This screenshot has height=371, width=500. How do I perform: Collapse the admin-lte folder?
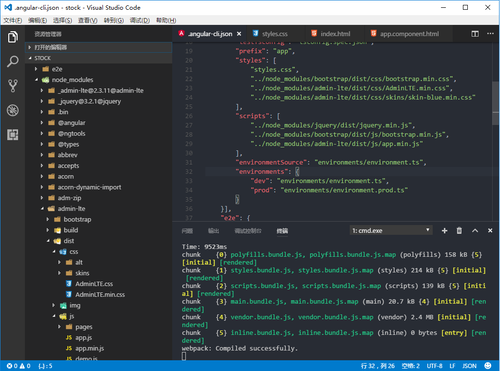click(99, 209)
